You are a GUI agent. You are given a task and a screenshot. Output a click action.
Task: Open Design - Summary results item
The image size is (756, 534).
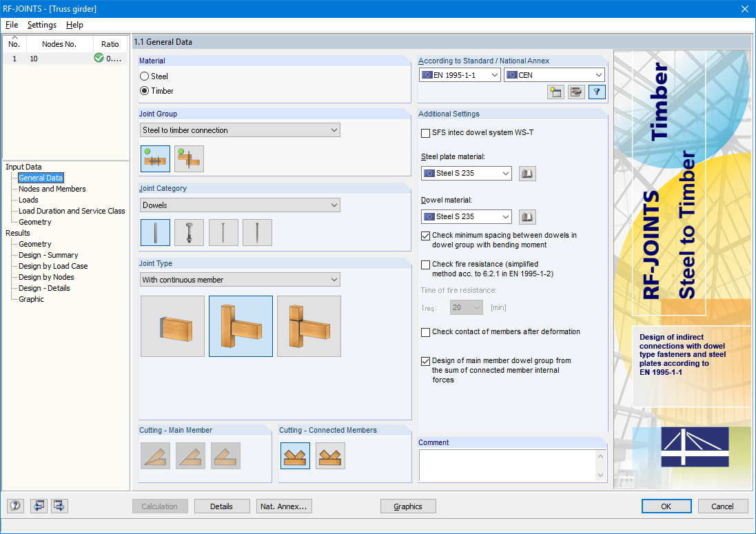[x=48, y=255]
